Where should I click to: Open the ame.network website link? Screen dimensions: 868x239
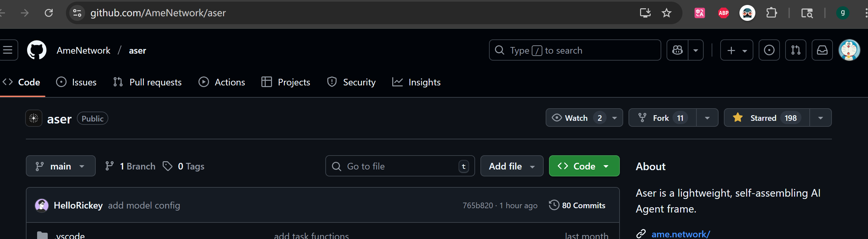pyautogui.click(x=681, y=234)
